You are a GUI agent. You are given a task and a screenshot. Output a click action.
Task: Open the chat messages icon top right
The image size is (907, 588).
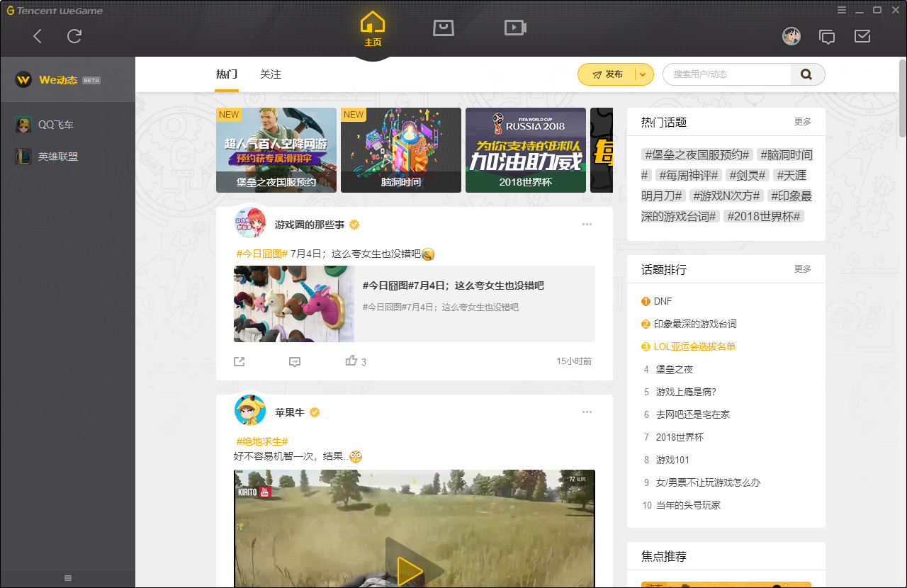[x=827, y=36]
